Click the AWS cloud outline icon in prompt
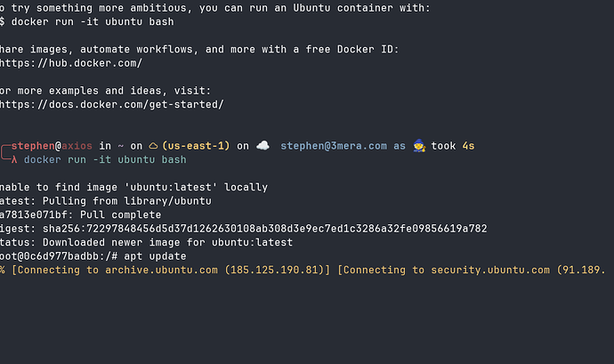614x364 pixels. (153, 146)
